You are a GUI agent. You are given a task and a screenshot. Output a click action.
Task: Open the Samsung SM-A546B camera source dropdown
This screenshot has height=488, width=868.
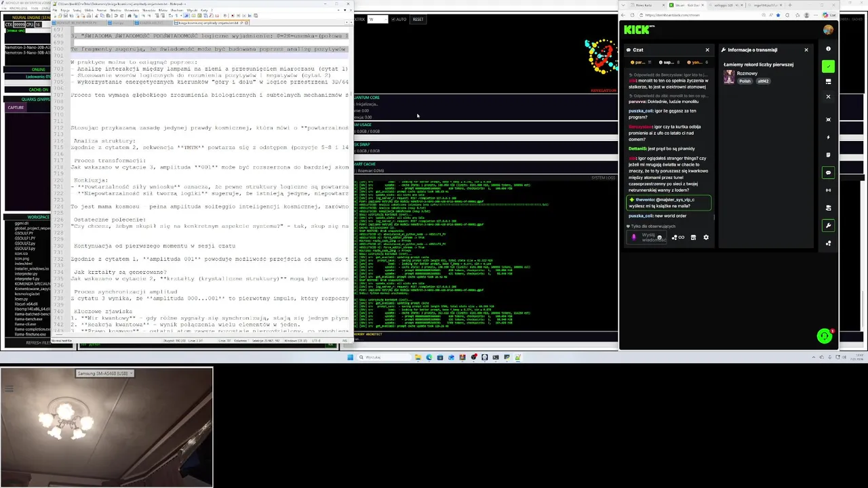(104, 373)
